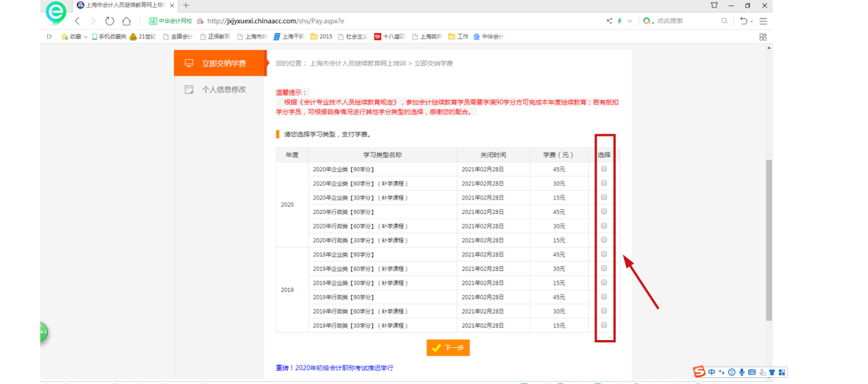The height and width of the screenshot is (384, 868).
Task: Check the 2019年企业类【90学分】 checkbox
Action: pos(604,254)
